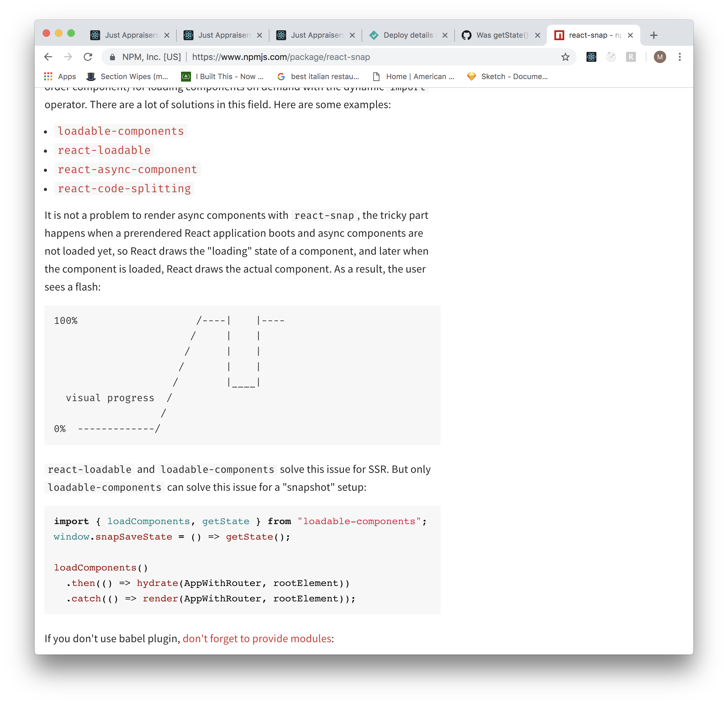Click the inline react-snap code text

pos(324,215)
